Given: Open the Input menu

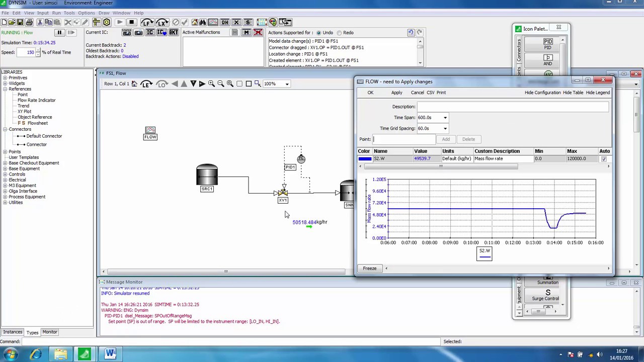Looking at the screenshot, I should pos(43,13).
